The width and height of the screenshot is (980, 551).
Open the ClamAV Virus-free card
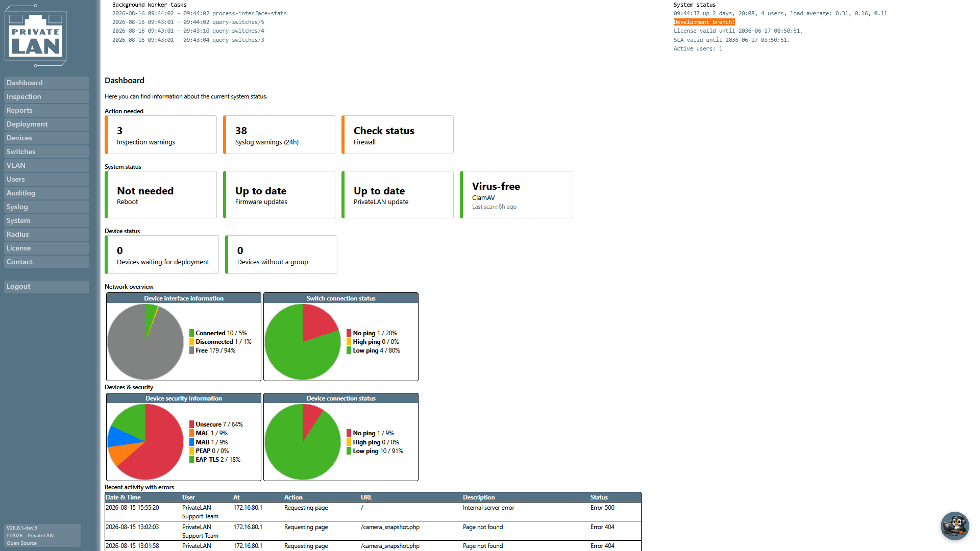(x=516, y=195)
